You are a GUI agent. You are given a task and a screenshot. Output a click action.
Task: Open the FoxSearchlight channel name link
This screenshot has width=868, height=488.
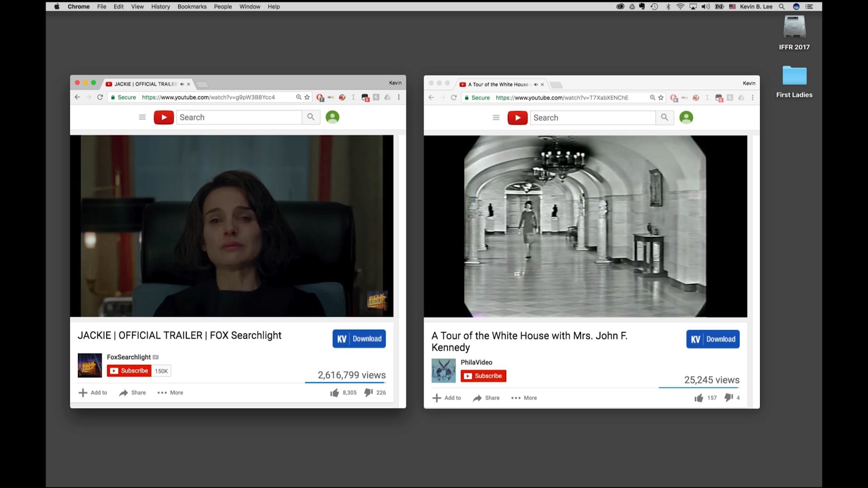tap(129, 357)
